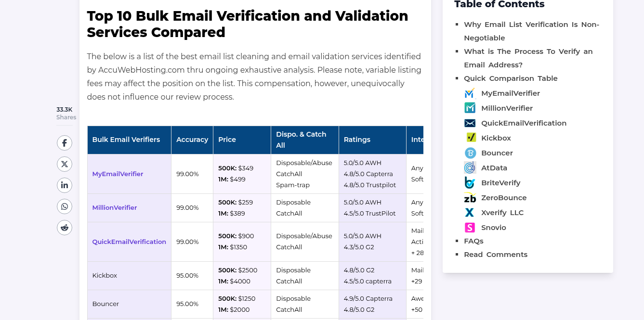644x320 pixels.
Task: Click the Accuracy column header
Action: click(192, 140)
